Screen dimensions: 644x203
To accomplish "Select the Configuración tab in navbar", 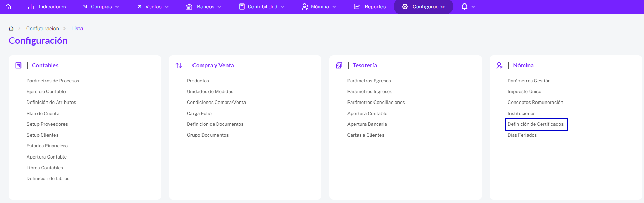I will coord(423,7).
